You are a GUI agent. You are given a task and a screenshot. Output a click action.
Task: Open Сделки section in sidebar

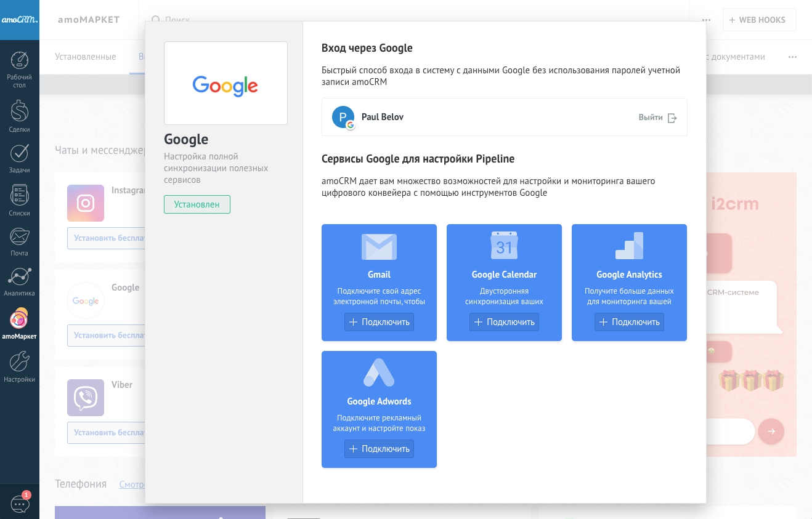pos(19,116)
